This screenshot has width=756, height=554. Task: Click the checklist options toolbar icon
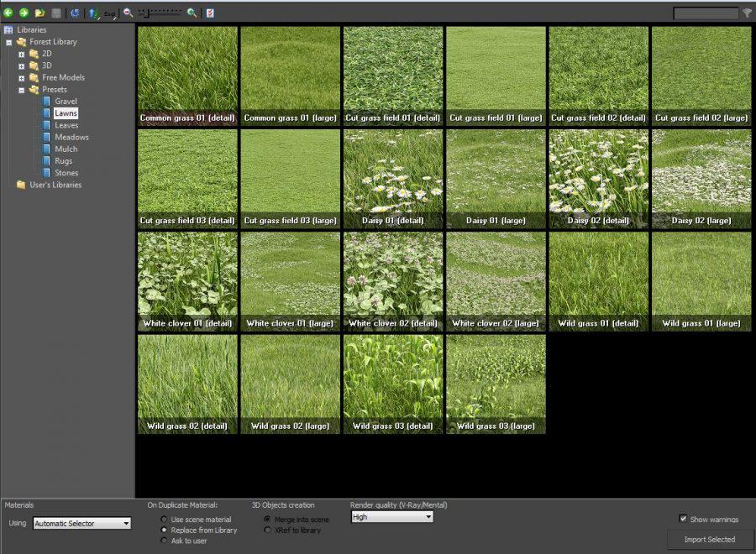210,13
